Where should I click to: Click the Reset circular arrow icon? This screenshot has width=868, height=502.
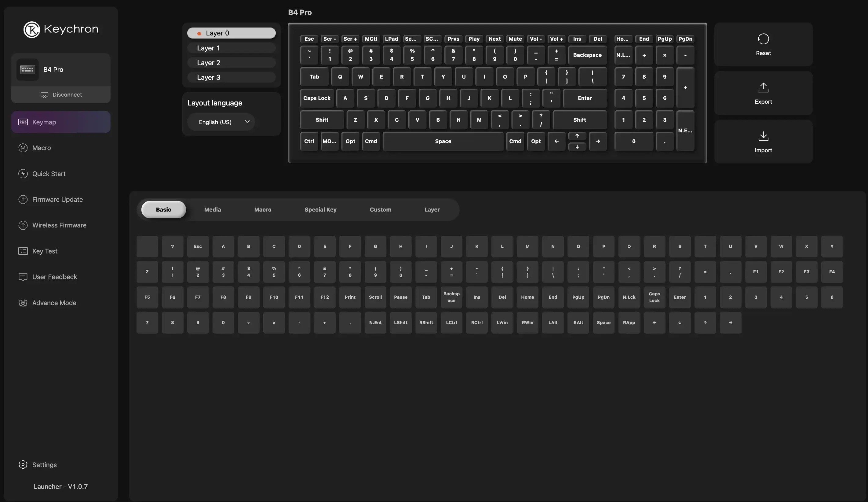[x=763, y=39]
